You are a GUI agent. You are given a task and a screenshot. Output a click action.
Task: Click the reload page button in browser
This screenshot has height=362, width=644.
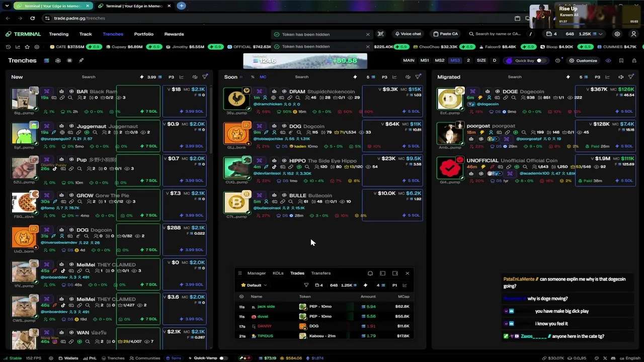coord(33,18)
